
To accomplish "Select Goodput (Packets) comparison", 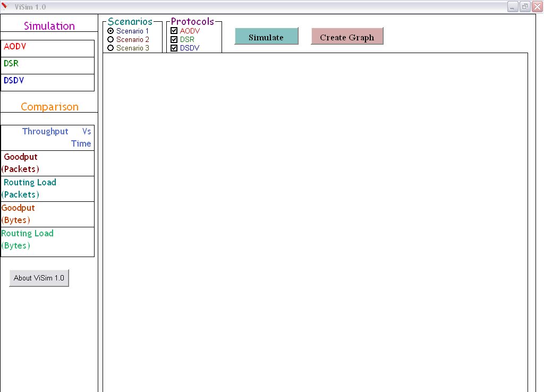I will coord(47,164).
